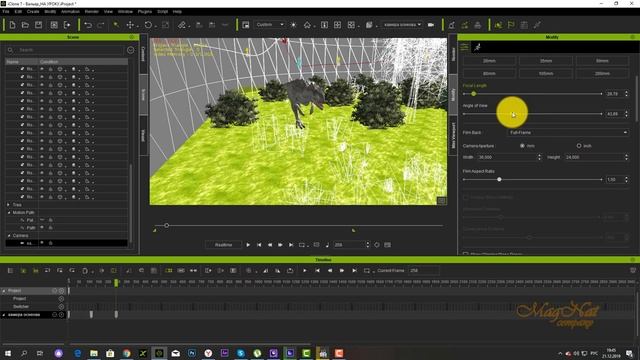Click the sliders parameter icon in Modify
The width and height of the screenshot is (640, 360).
click(464, 47)
